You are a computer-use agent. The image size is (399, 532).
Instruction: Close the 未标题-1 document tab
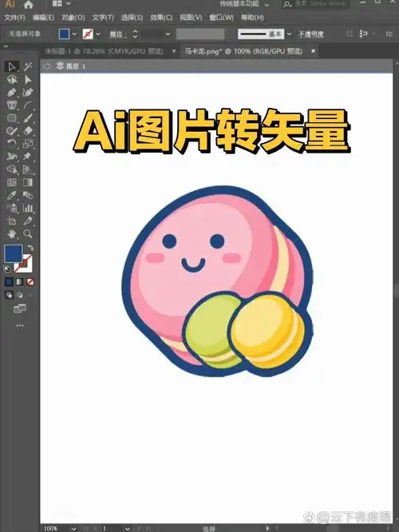coord(174,51)
